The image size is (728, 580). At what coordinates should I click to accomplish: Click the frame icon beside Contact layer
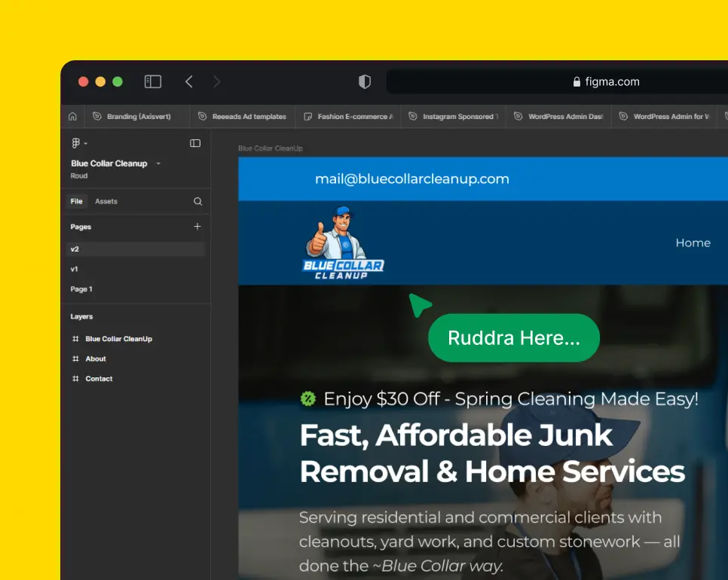coord(75,379)
